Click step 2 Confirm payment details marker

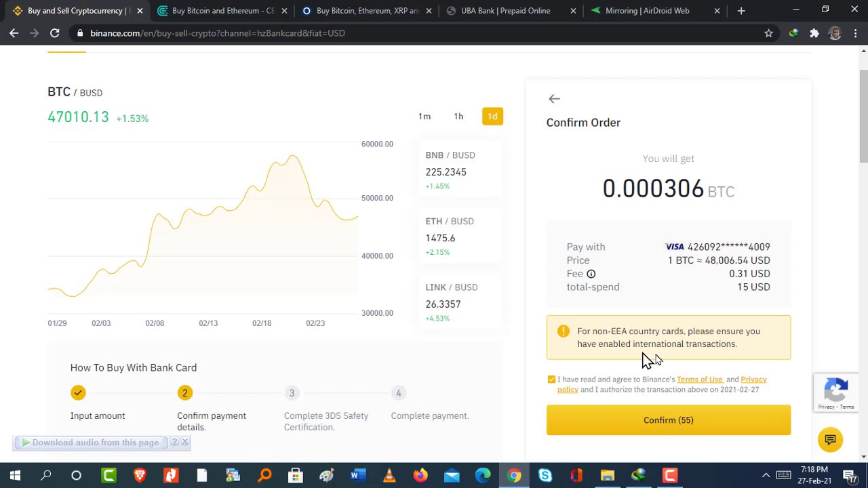click(x=184, y=393)
